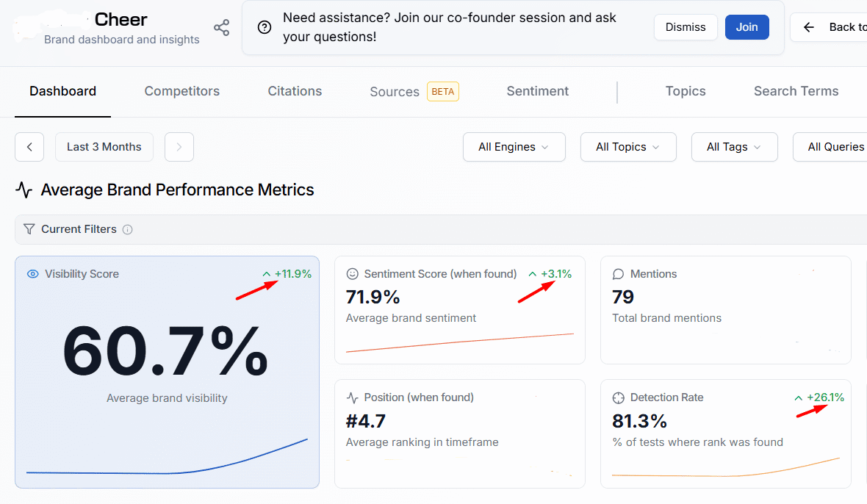Open the All Engines dropdown

click(514, 147)
